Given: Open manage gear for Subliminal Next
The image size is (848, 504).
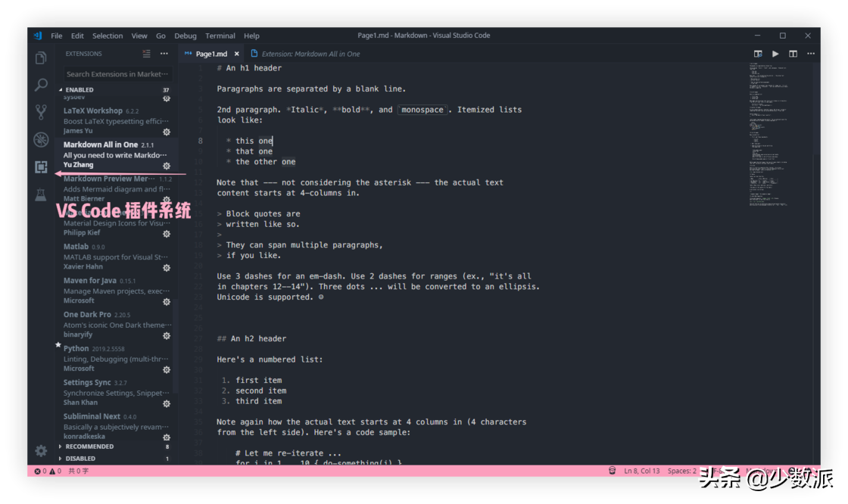Looking at the screenshot, I should point(167,437).
